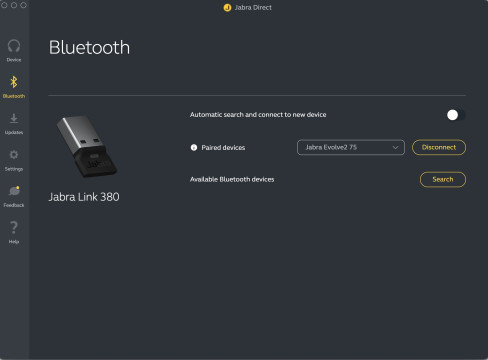
Task: Open the Device section headset icon
Action: point(14,46)
